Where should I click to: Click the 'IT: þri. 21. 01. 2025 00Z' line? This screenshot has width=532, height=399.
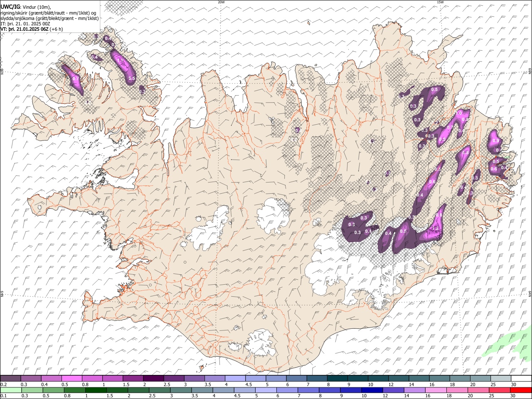click(25, 24)
